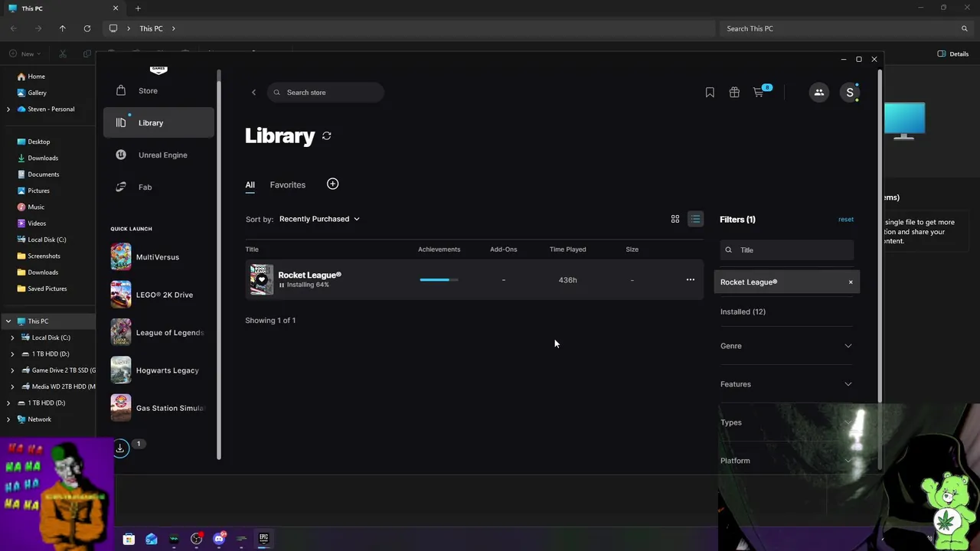Screen dimensions: 980x551
Task: Launch MultiVersus from Quick Launch
Action: [158, 257]
